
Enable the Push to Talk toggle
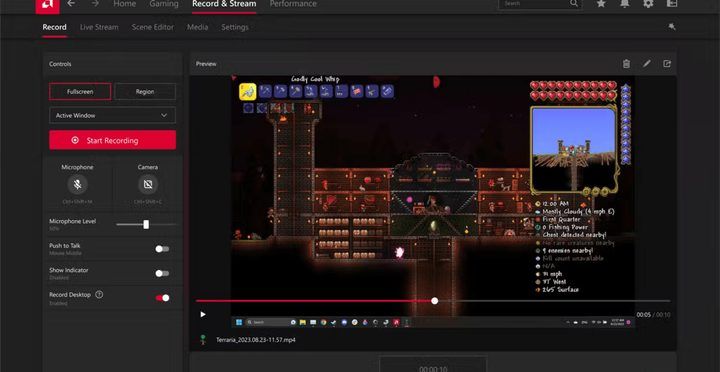click(x=162, y=249)
